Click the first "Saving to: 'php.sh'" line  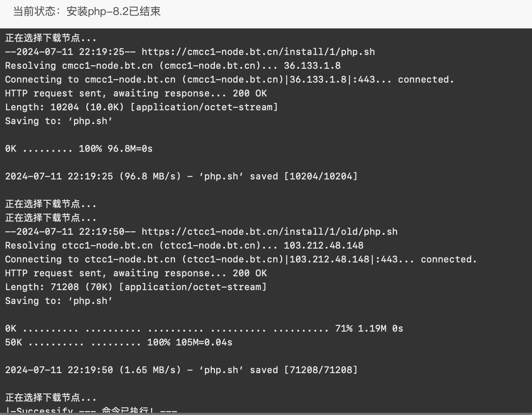click(59, 121)
